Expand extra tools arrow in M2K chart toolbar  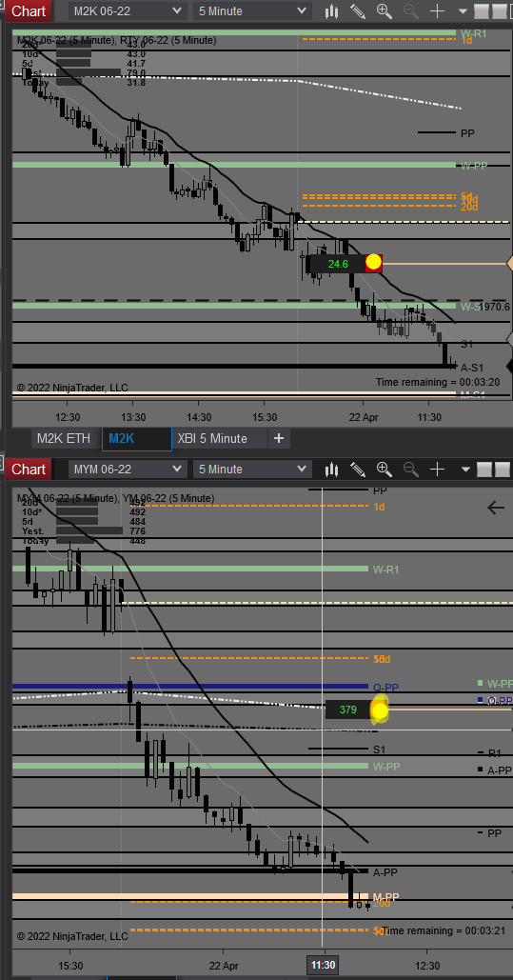(463, 11)
